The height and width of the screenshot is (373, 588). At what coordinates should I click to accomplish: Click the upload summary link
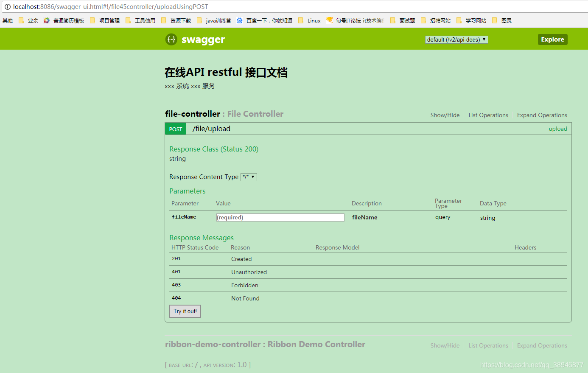coord(558,129)
